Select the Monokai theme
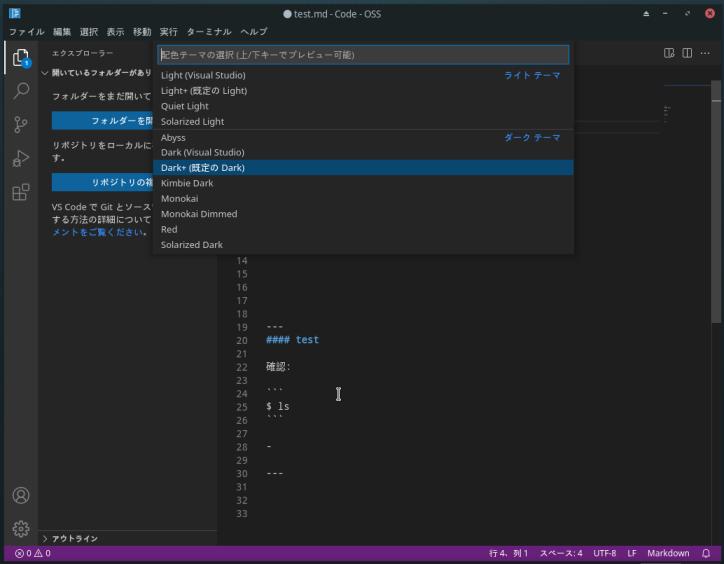 click(x=363, y=199)
